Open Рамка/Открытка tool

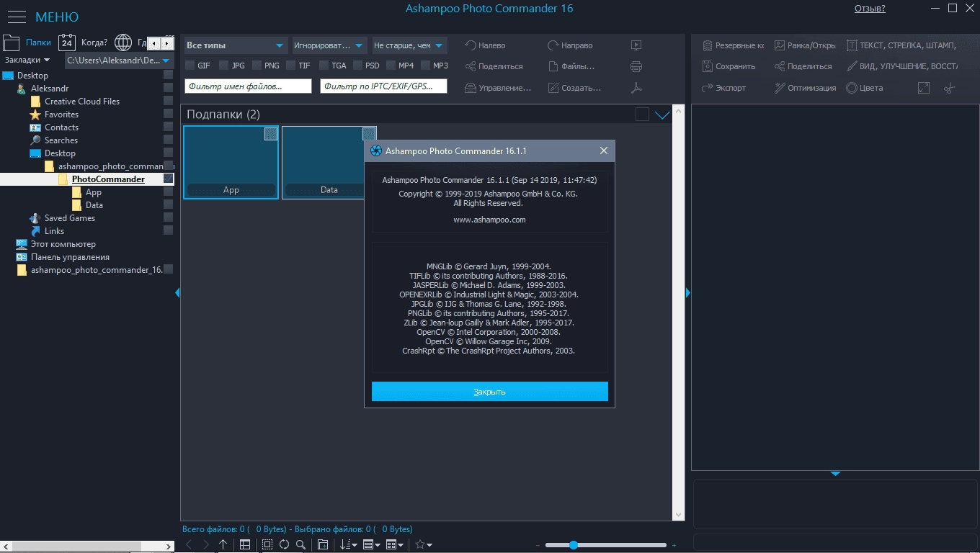(x=805, y=45)
